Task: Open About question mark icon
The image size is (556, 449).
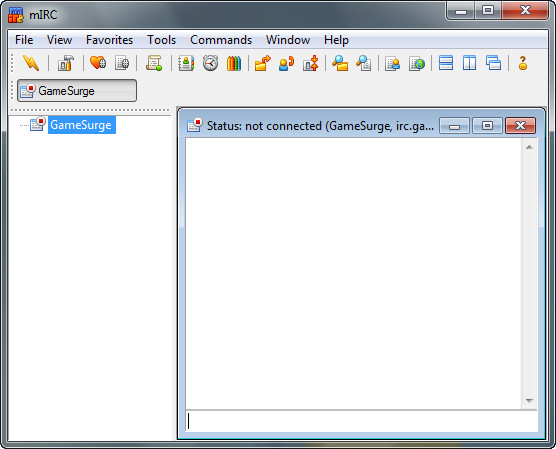Action: 523,63
